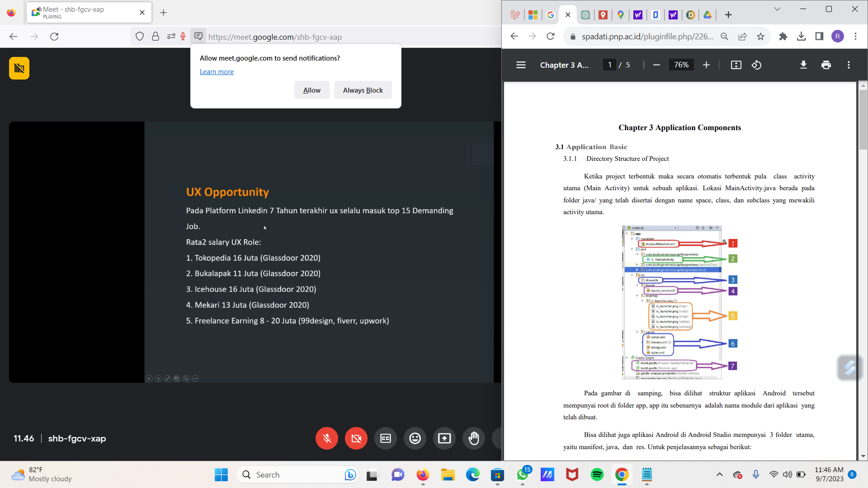Click the PDF page number field
Viewport: 868px width, 488px height.
609,65
